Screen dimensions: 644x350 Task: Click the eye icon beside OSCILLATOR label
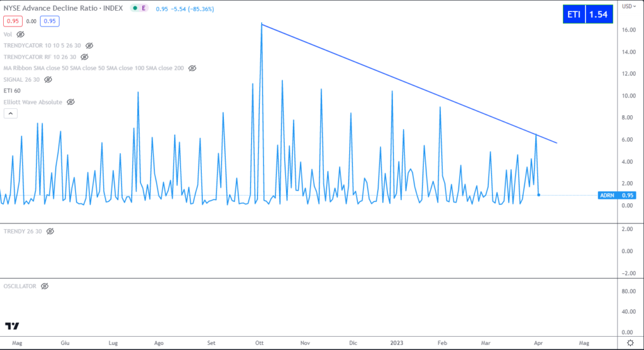point(45,286)
